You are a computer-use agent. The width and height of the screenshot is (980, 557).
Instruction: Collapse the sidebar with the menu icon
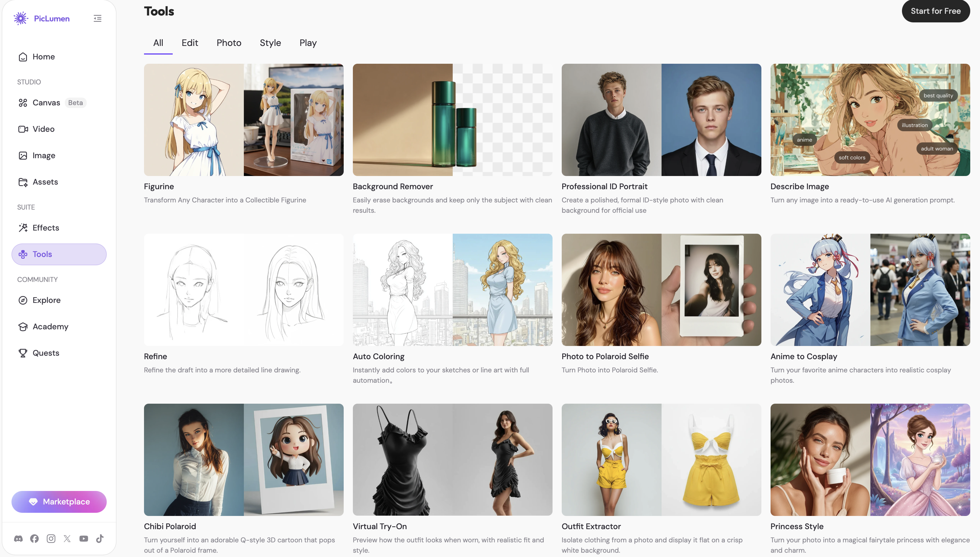click(98, 18)
